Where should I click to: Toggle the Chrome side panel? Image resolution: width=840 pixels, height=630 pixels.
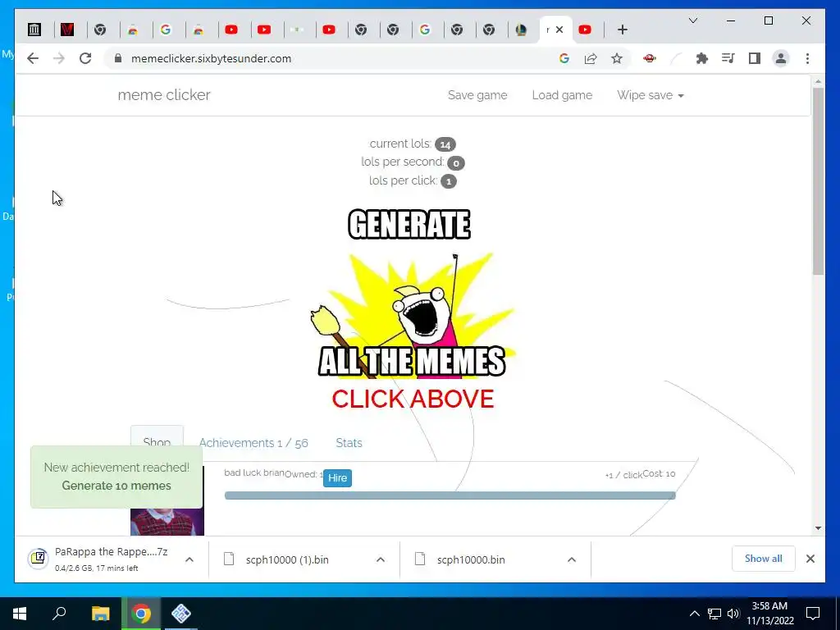tap(755, 58)
